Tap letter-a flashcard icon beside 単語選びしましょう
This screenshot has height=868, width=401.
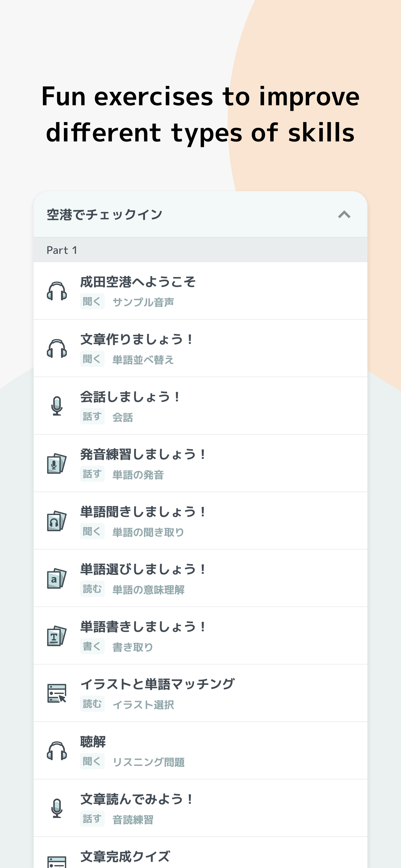point(57,579)
